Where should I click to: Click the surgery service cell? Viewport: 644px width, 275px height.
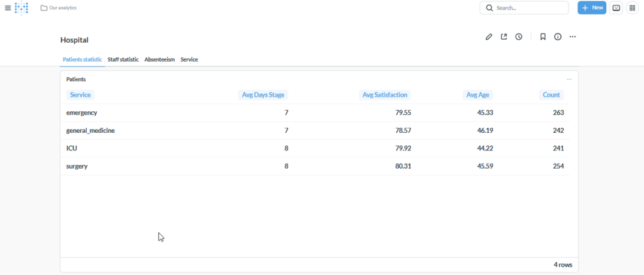77,167
